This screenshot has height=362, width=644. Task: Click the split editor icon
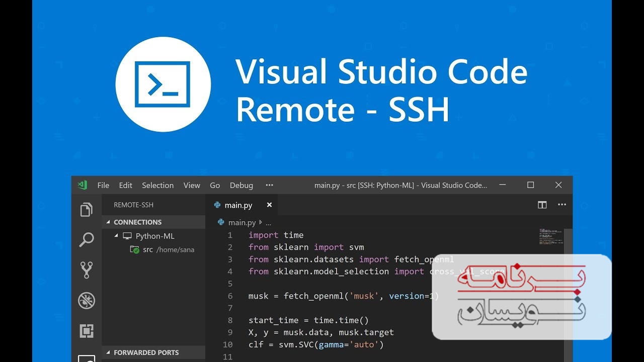[x=542, y=205]
